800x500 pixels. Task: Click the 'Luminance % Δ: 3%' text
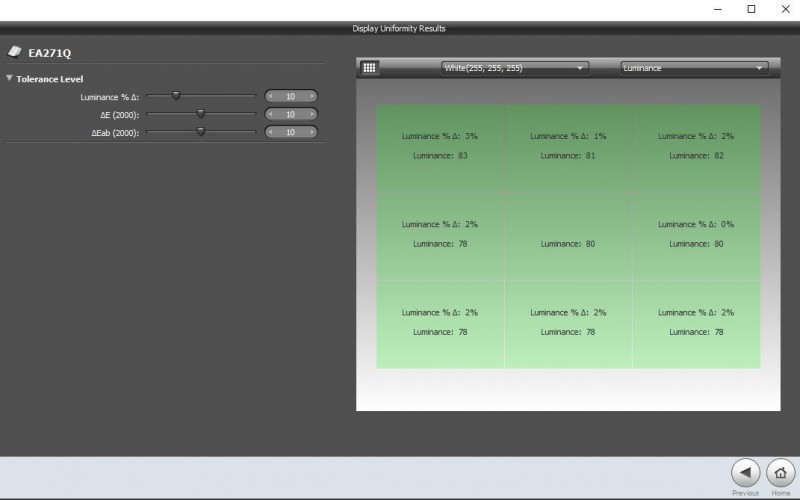(x=440, y=136)
